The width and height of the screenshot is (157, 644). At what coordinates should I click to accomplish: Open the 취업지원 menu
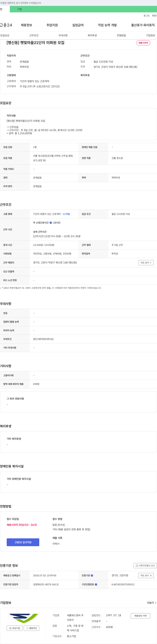(x=52, y=25)
